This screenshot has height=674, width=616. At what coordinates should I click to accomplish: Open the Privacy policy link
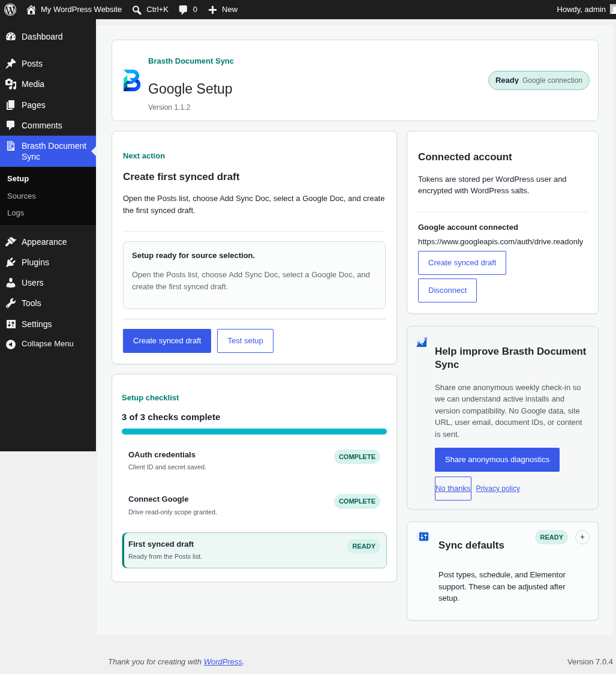498,489
